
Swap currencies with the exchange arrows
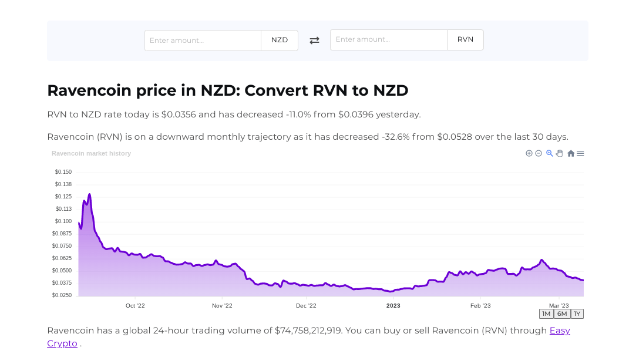pos(314,41)
